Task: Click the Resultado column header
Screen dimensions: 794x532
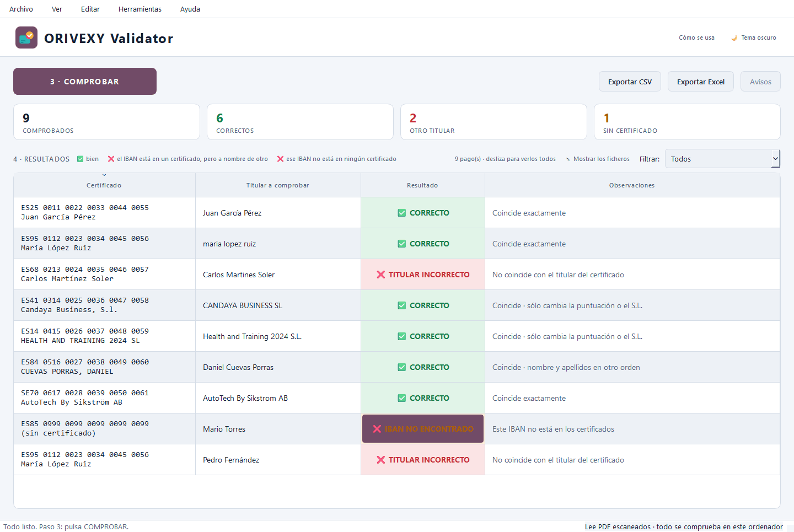Action: [x=423, y=185]
